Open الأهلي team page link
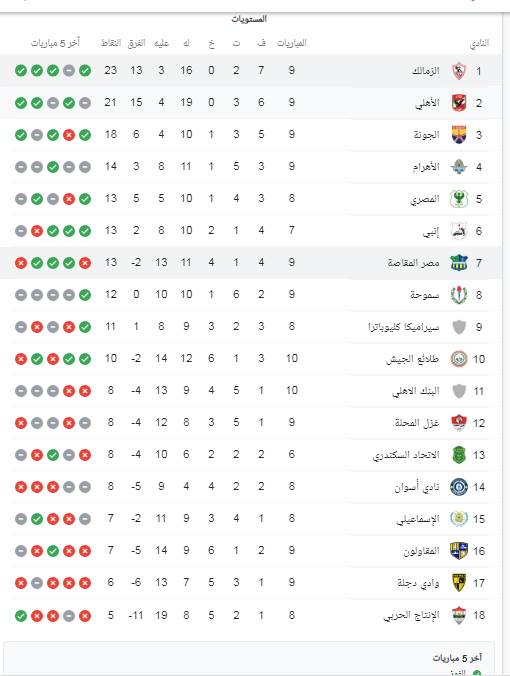 (x=427, y=103)
